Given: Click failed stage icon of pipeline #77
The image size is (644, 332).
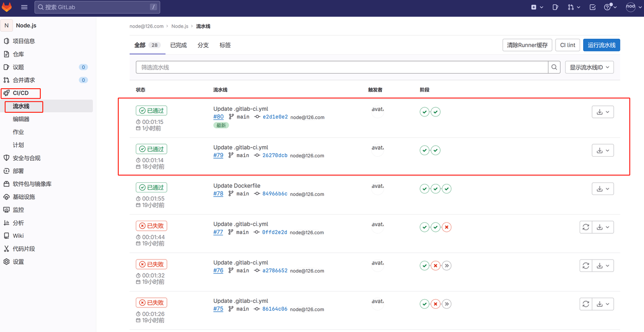Looking at the screenshot, I should pyautogui.click(x=446, y=227).
